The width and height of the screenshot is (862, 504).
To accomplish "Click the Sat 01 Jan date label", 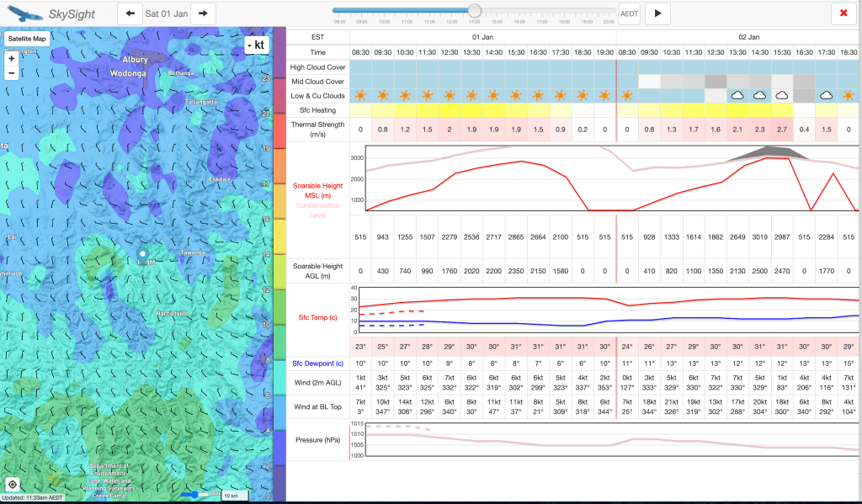I will [166, 13].
